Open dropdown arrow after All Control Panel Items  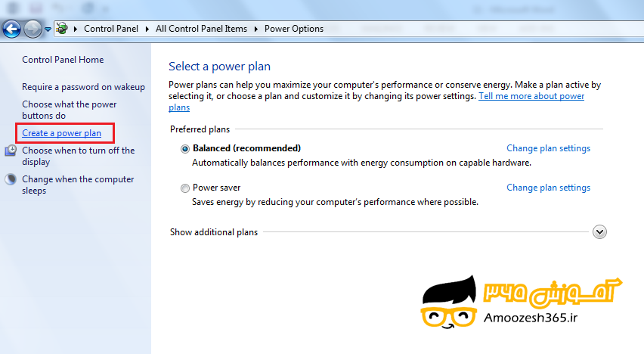point(256,29)
